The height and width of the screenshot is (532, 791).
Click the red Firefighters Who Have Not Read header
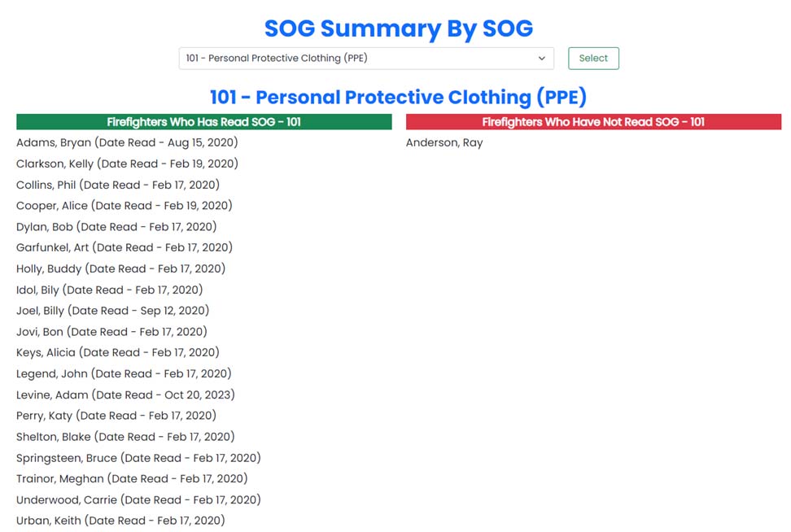pos(593,122)
